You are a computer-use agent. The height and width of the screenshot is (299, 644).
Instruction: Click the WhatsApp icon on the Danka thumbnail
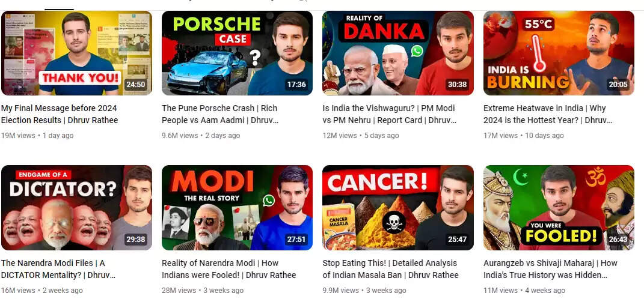(417, 51)
